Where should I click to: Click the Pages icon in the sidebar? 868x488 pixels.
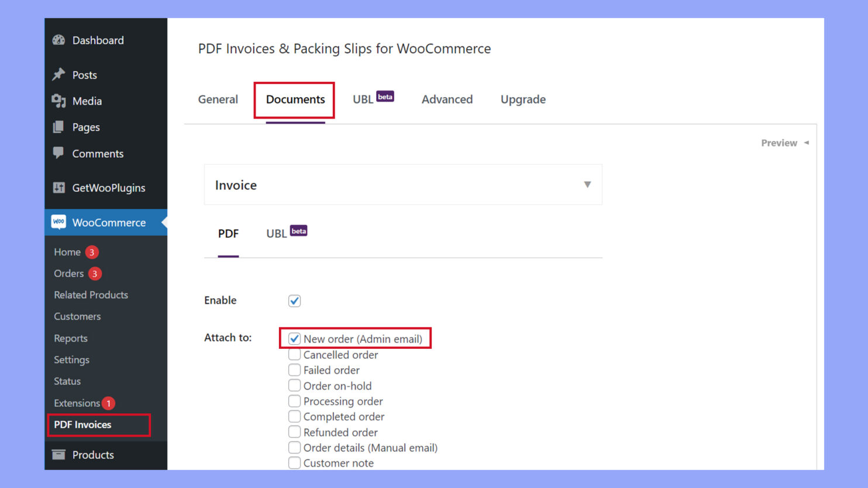pyautogui.click(x=58, y=127)
